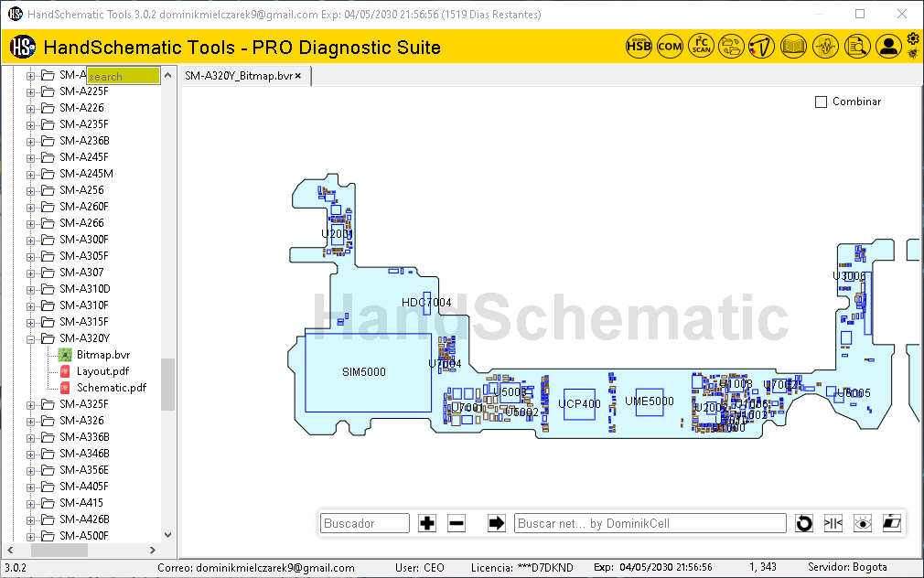Switch to the SM-A320Y_Bitmap.bvr tab
924x578 pixels.
tap(239, 76)
